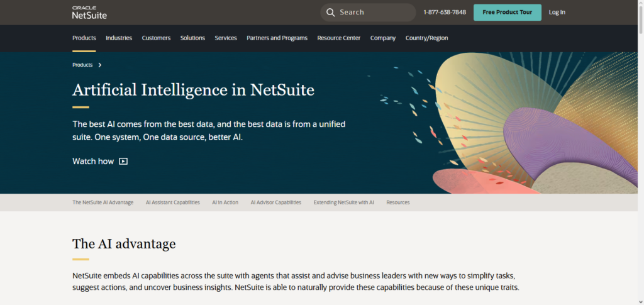Jump to AI in Action section
The image size is (644, 305).
pos(225,202)
